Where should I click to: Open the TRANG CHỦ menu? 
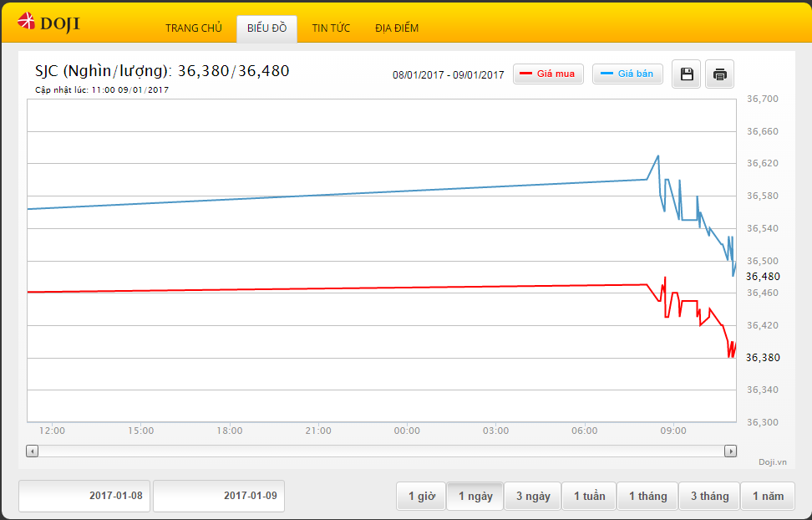click(194, 28)
